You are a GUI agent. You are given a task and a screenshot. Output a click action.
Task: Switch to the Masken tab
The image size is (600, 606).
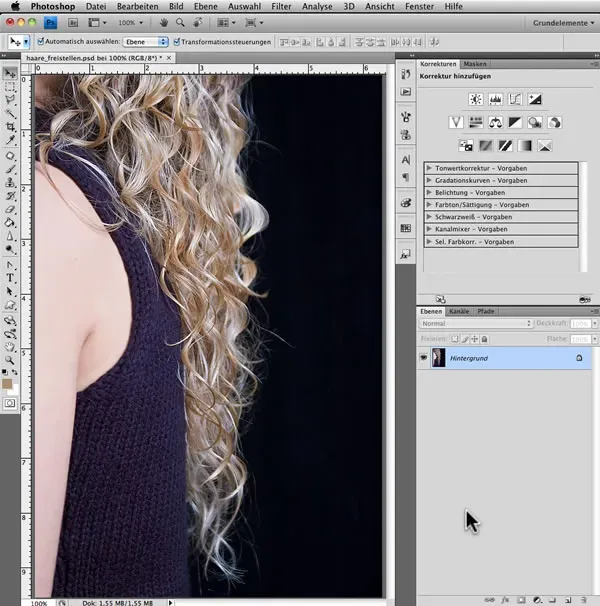[475, 64]
